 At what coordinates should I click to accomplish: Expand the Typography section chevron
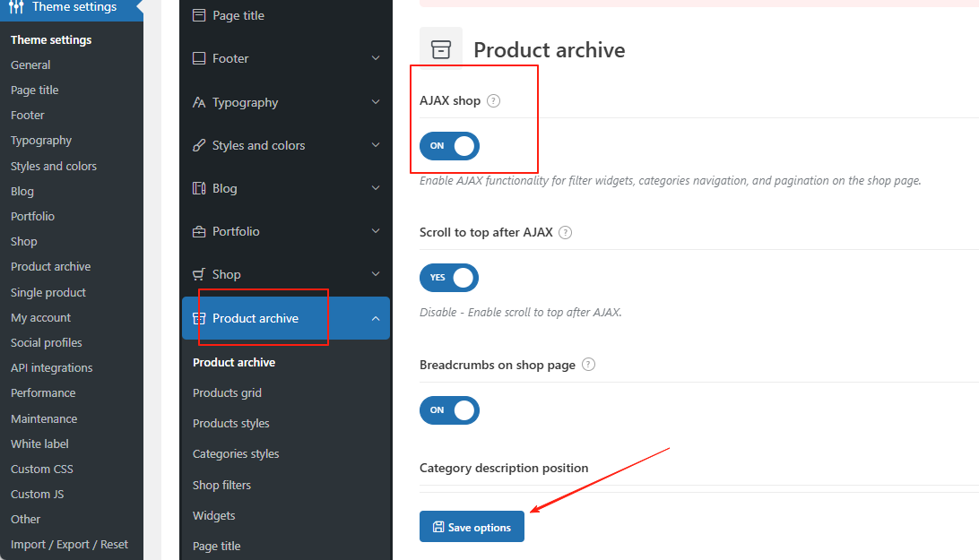pos(376,102)
